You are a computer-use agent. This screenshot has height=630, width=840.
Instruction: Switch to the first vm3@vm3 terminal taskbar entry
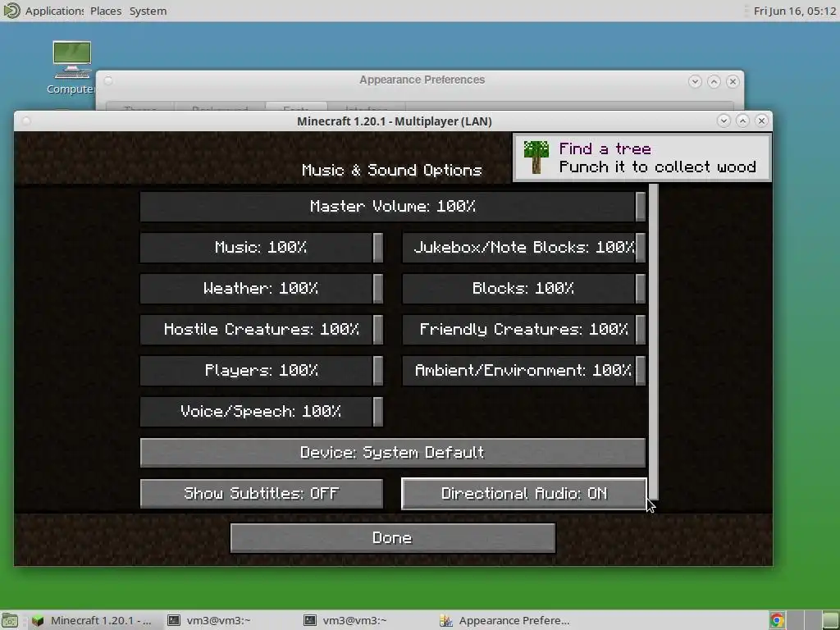(209, 620)
